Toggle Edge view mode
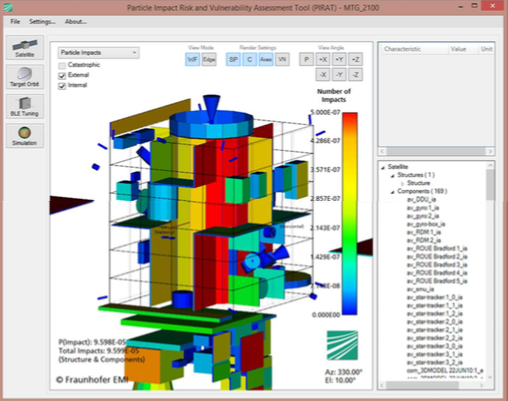 pos(209,60)
